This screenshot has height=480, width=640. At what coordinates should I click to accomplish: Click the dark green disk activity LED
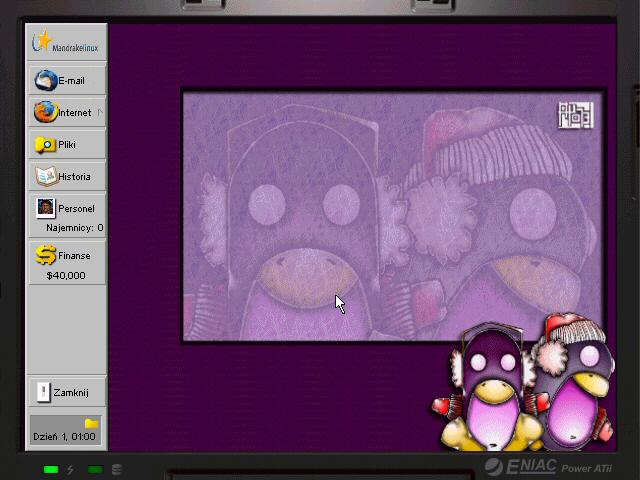(x=95, y=469)
